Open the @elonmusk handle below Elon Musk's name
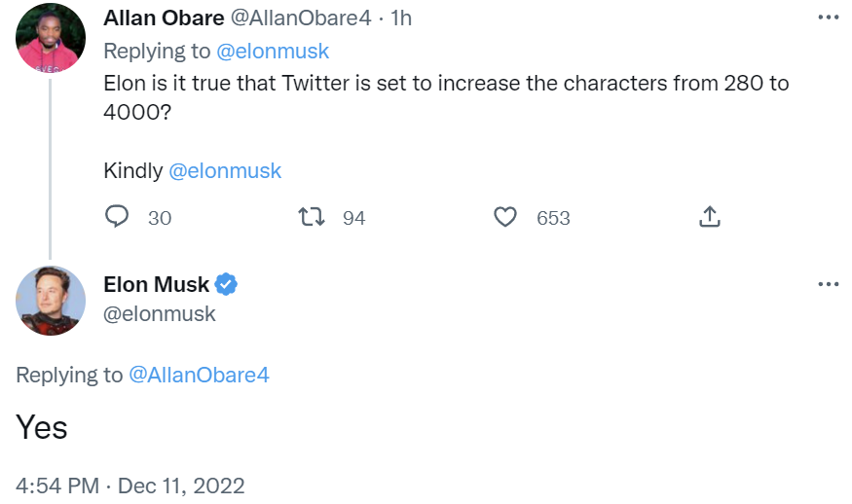This screenshot has width=852, height=504. click(x=160, y=313)
